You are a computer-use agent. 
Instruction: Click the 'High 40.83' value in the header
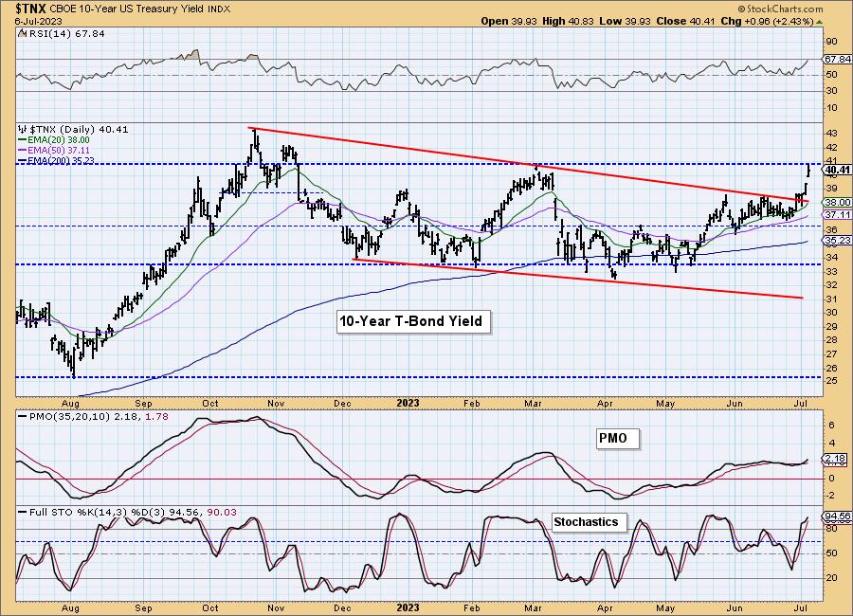coord(568,21)
